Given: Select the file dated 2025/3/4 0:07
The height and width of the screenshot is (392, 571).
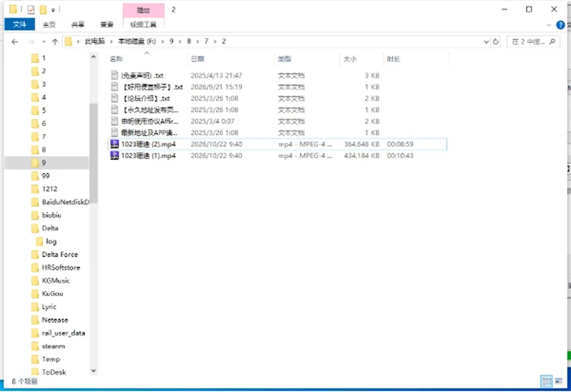Looking at the screenshot, I should tap(278, 121).
